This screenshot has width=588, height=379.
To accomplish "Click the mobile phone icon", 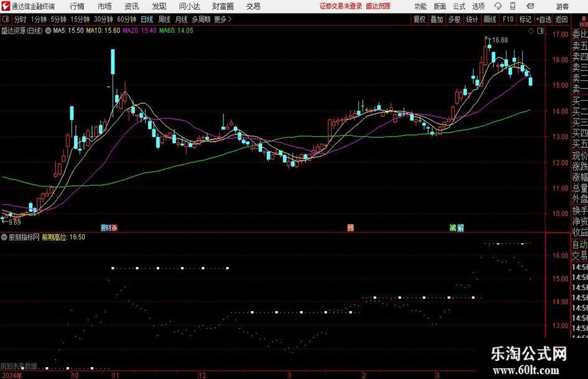I will pos(513,6).
